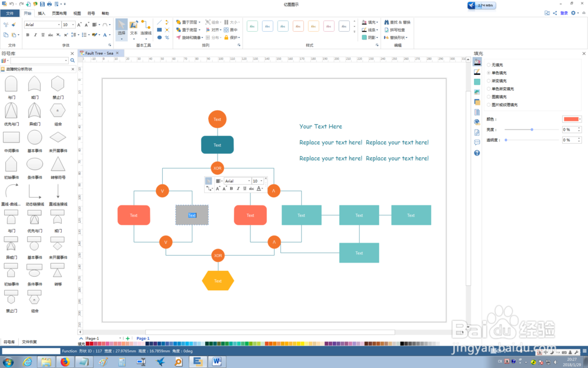The height and width of the screenshot is (368, 588).
Task: Toggle bold formatting in ribbon font group
Action: pyautogui.click(x=28, y=35)
